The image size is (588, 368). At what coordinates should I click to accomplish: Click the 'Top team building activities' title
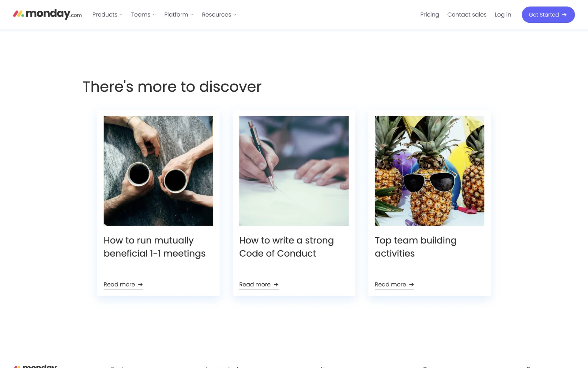coord(416,247)
